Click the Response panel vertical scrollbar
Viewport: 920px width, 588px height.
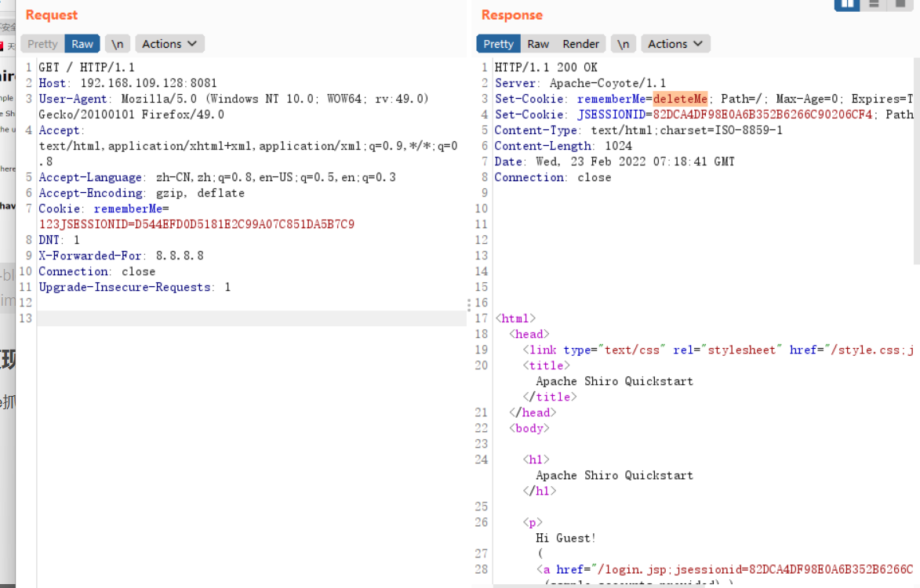pyautogui.click(x=917, y=162)
